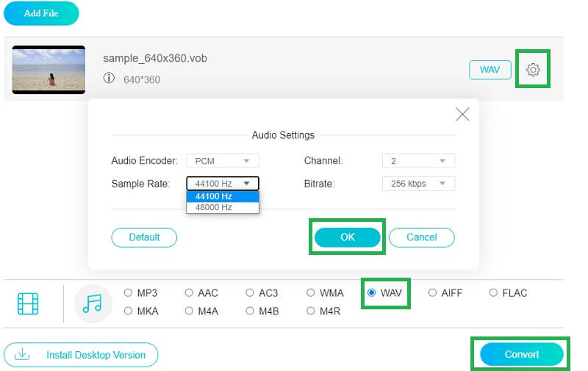Open settings with the gear icon
The width and height of the screenshot is (588, 371).
533,70
